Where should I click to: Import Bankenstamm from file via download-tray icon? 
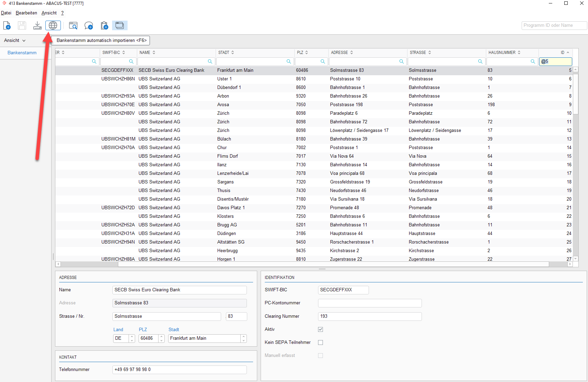(x=37, y=25)
